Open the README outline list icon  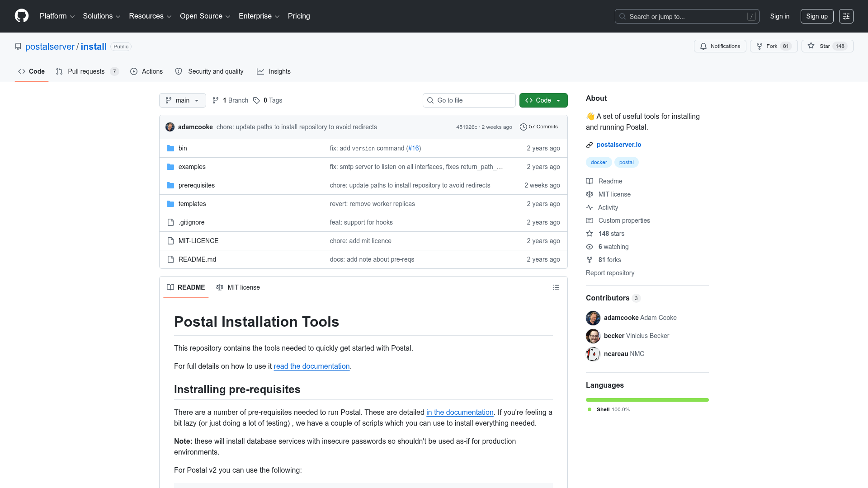point(556,287)
